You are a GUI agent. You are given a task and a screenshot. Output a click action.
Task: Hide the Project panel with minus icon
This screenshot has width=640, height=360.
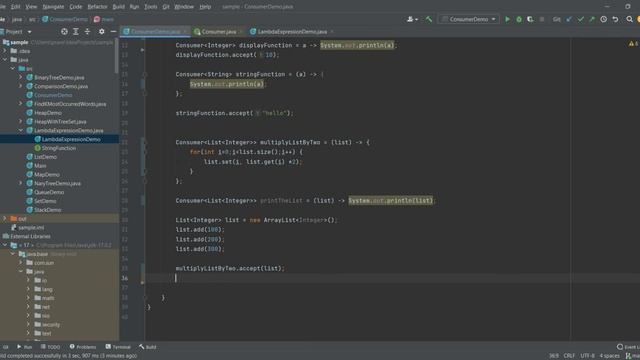click(113, 31)
